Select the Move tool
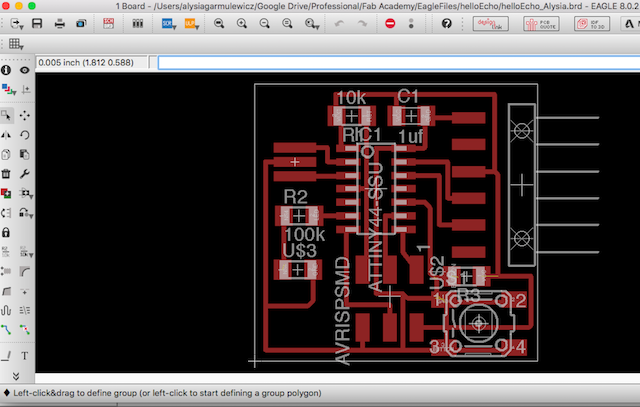Viewport: 640px width, 407px height. tap(24, 116)
